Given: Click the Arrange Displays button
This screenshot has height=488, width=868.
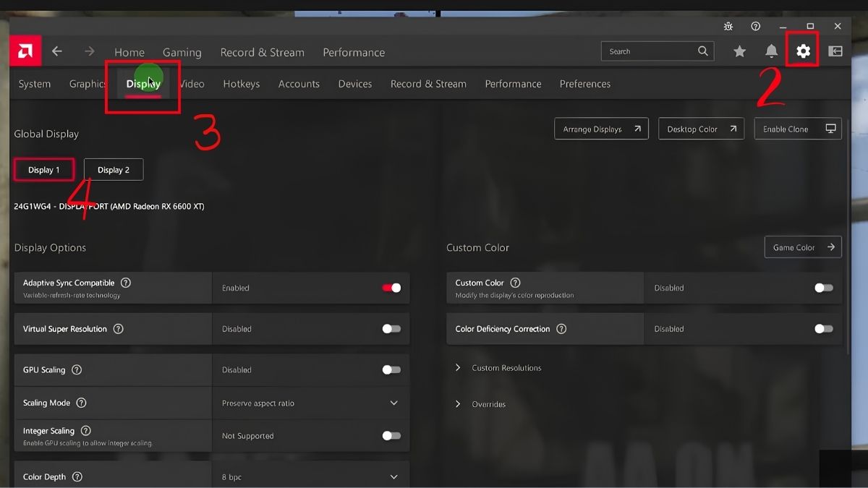Looking at the screenshot, I should pos(601,129).
